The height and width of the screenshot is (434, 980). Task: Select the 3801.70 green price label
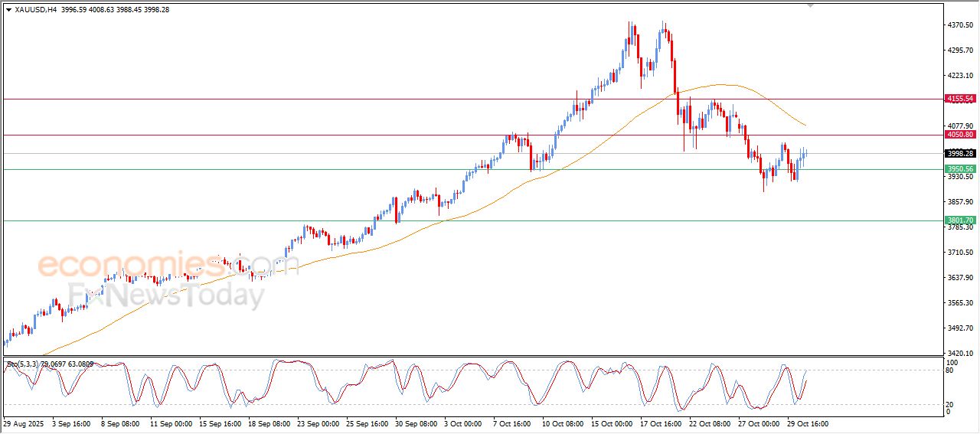[959, 220]
